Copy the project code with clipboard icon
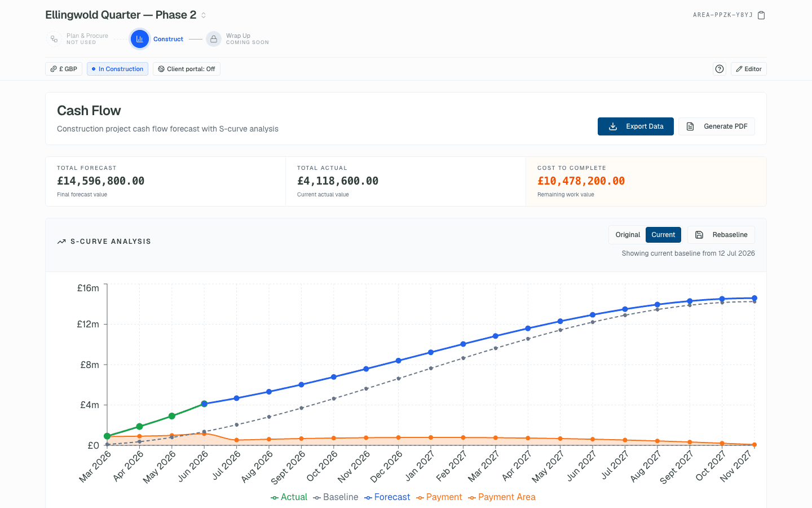Screen dimensions: 812x508 [761, 15]
